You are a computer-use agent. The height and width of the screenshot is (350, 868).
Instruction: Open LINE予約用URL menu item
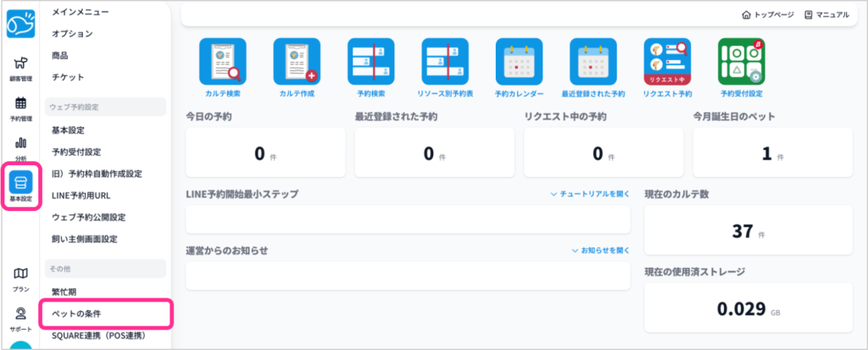(x=82, y=195)
